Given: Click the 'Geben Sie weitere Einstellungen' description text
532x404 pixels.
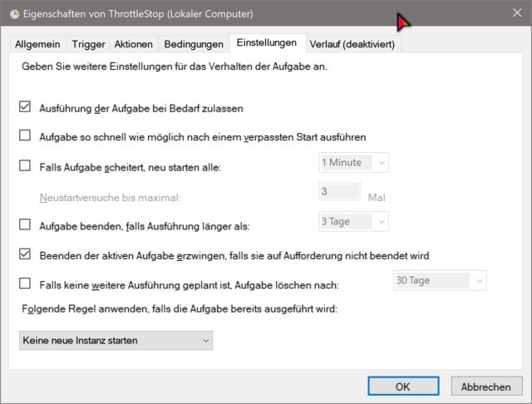Looking at the screenshot, I should pyautogui.click(x=175, y=67).
